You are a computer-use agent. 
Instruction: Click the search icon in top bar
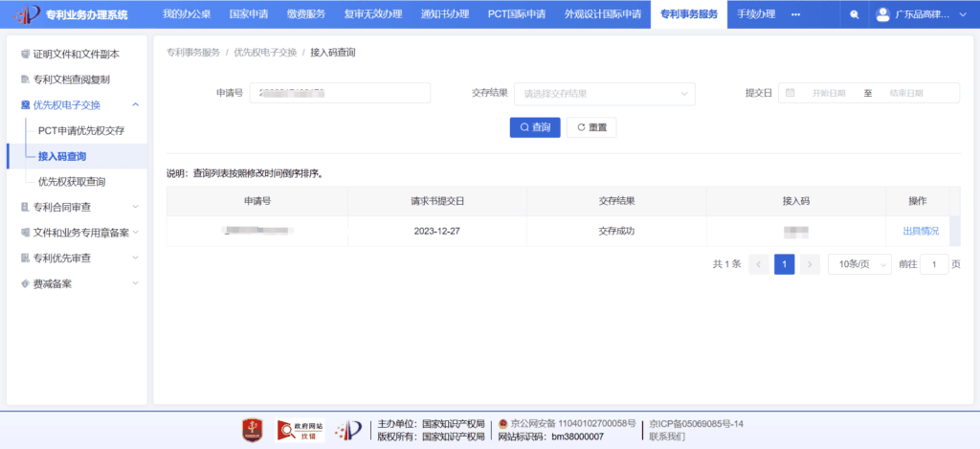pyautogui.click(x=855, y=14)
